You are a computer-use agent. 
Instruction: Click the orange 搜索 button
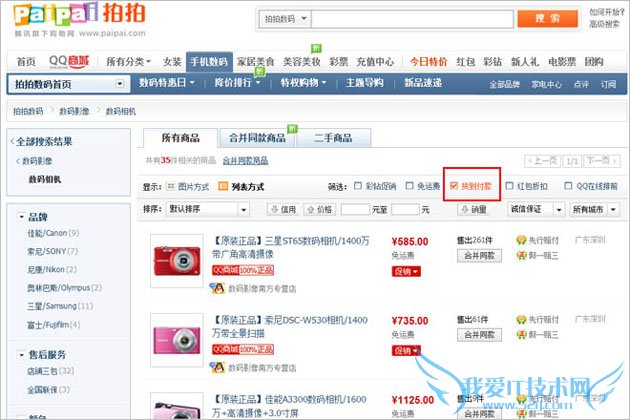tap(547, 18)
